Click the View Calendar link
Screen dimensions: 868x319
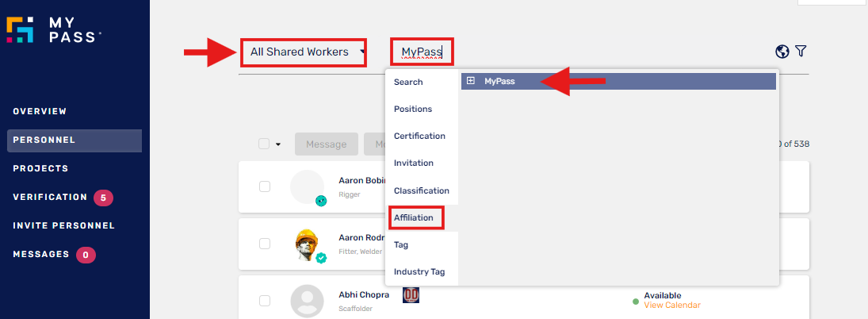point(672,305)
